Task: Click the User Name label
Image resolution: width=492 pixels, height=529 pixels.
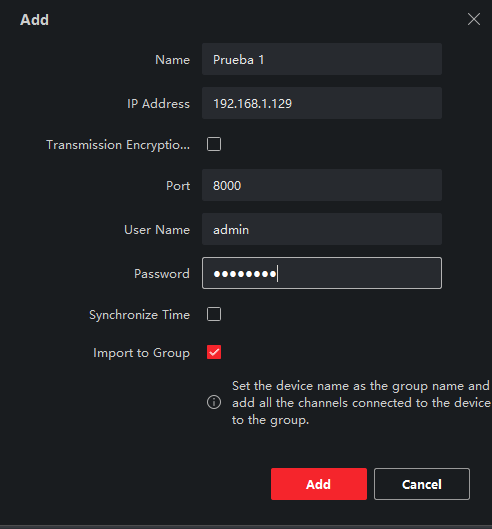Action: point(157,230)
